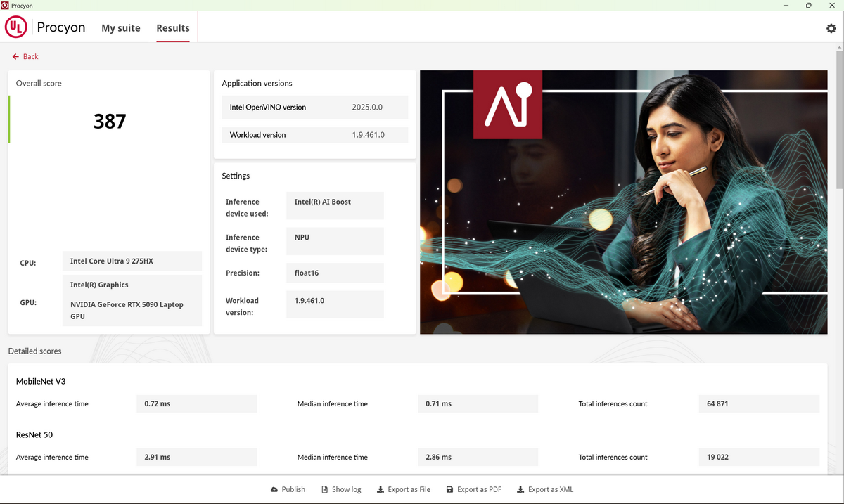Screen dimensions: 844x504
Task: Click MobileNet V3 average inference time 0.72 ms
Action: coord(196,403)
